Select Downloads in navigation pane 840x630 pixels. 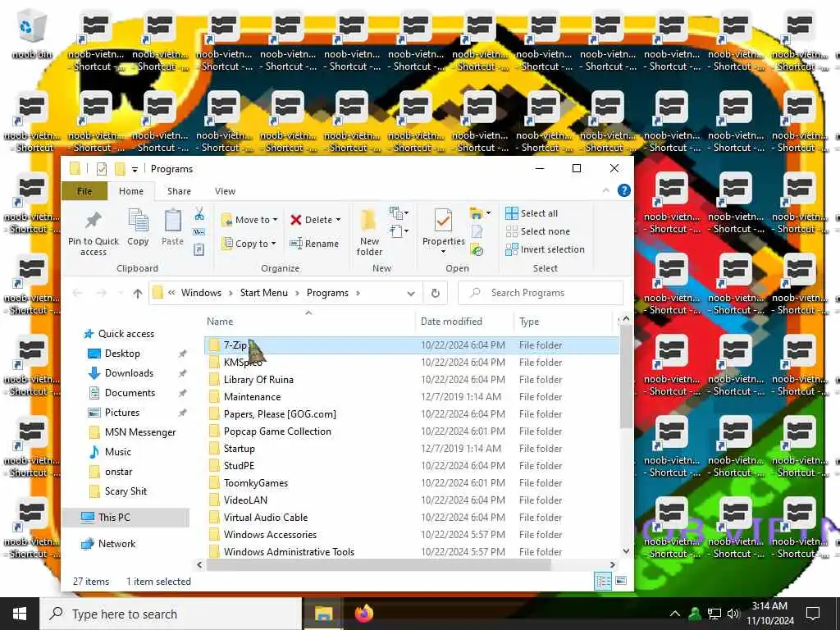tap(129, 373)
